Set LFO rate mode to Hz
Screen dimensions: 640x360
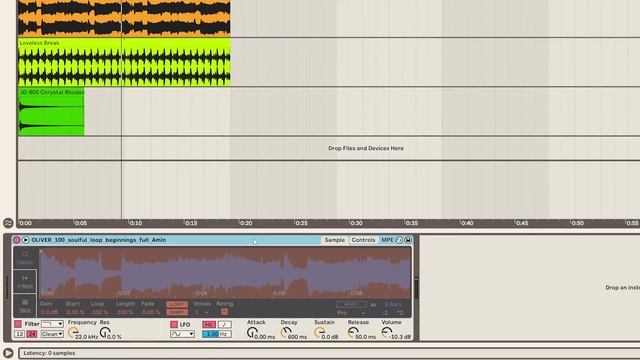pos(209,324)
